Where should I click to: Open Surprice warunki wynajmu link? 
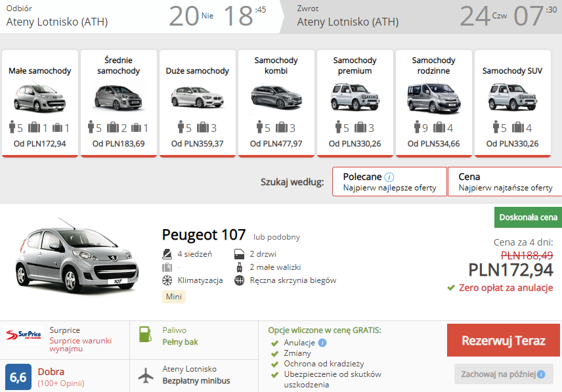pos(80,345)
